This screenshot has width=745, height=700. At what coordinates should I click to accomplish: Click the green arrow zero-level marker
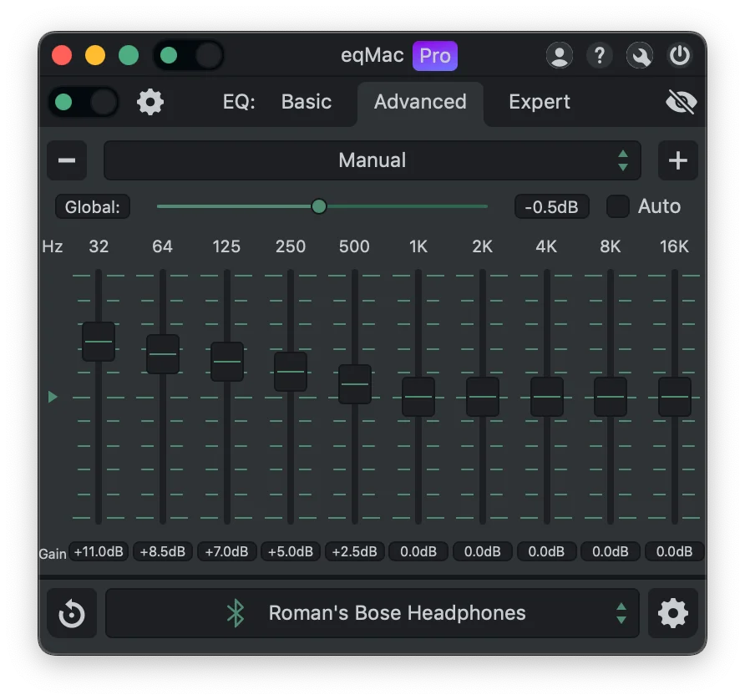click(53, 396)
